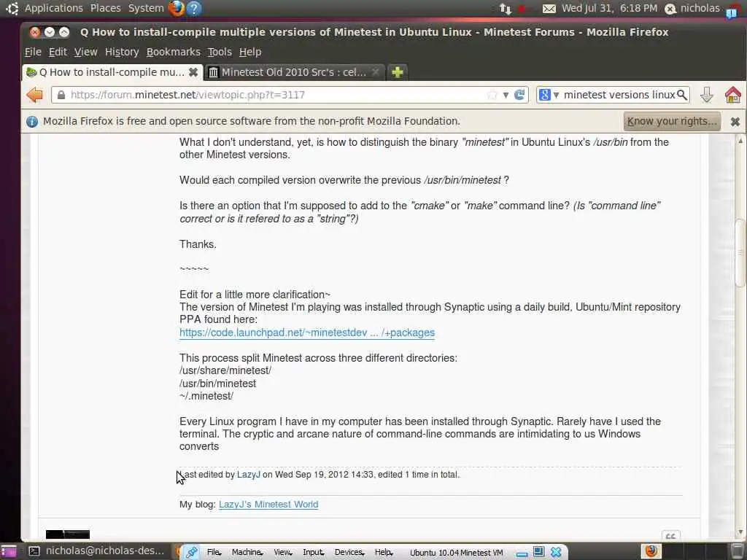Click the vertical scrollbar thumb of the page
Screen dimensions: 747x560
tap(740, 252)
